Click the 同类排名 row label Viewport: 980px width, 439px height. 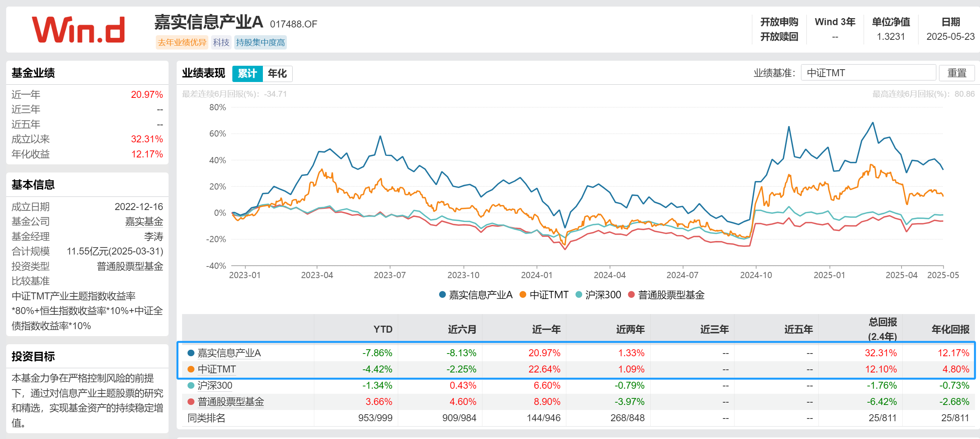(x=206, y=418)
